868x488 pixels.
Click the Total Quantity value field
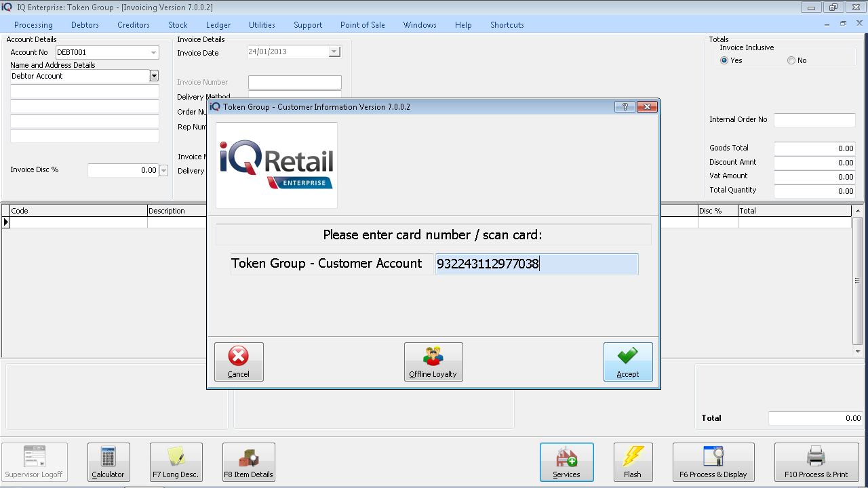(x=814, y=191)
